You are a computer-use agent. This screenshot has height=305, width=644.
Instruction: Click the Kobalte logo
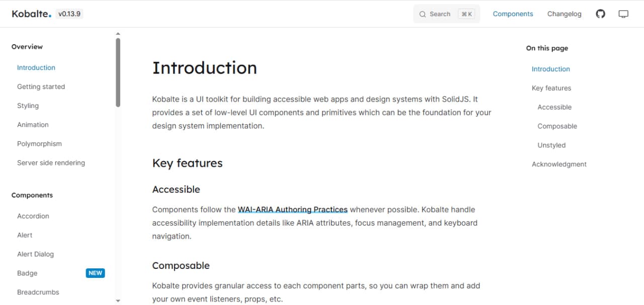coord(31,14)
